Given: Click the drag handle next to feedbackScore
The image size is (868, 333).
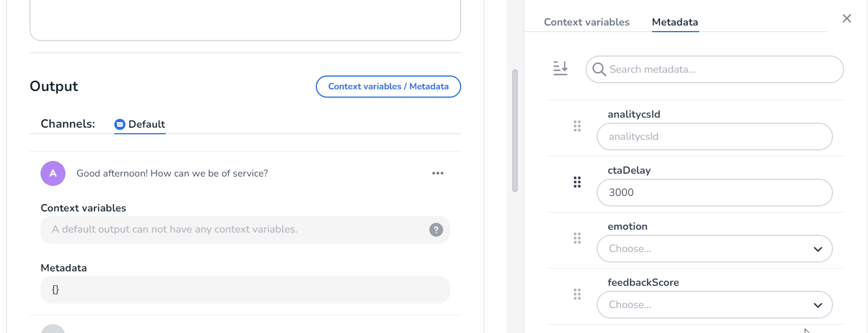Looking at the screenshot, I should [577, 294].
